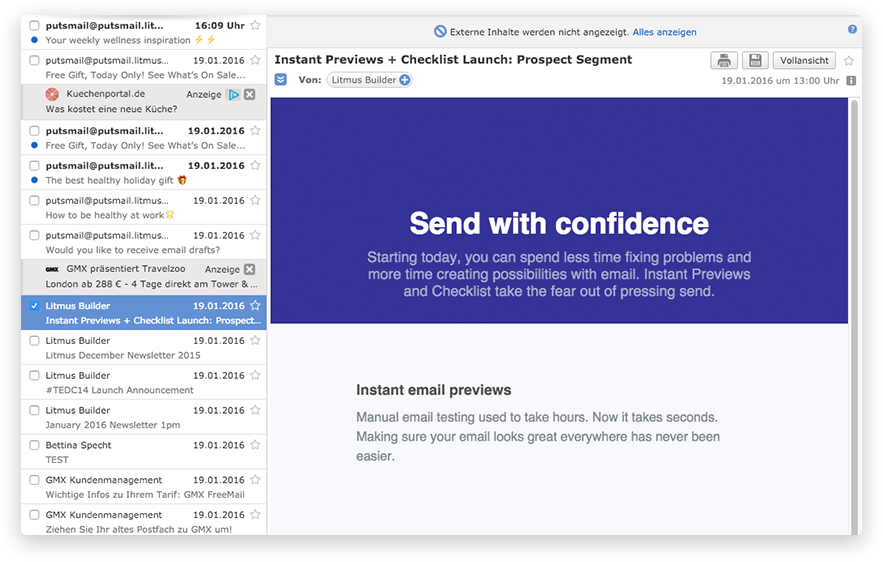Open Would you like to receive email drafts message
This screenshot has width=883, height=562.
pyautogui.click(x=144, y=242)
